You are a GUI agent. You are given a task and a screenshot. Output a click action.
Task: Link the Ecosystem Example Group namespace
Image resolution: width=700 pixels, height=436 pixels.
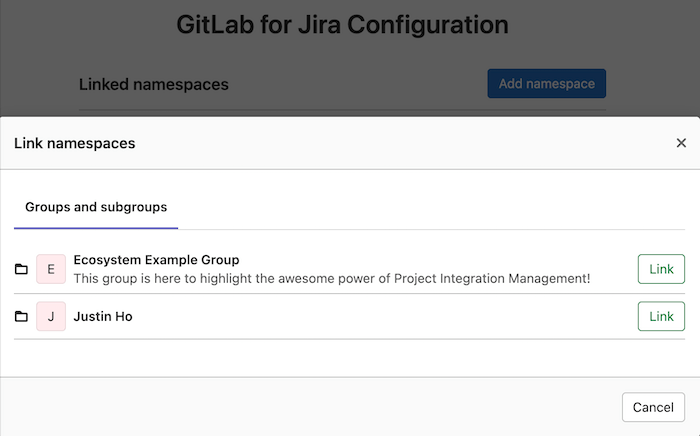point(661,269)
